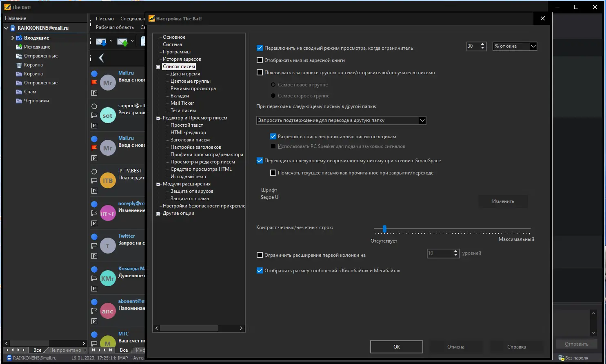Click the receive new mail envelope icon

(101, 41)
